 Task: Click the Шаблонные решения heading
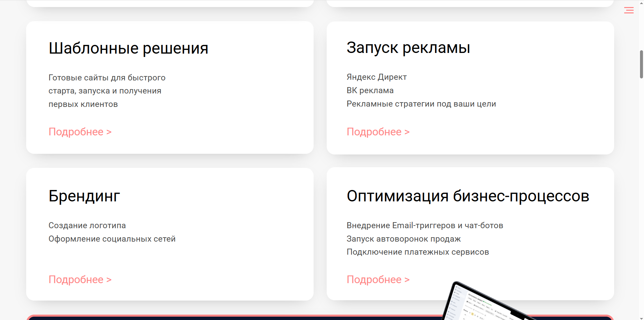coord(128,48)
